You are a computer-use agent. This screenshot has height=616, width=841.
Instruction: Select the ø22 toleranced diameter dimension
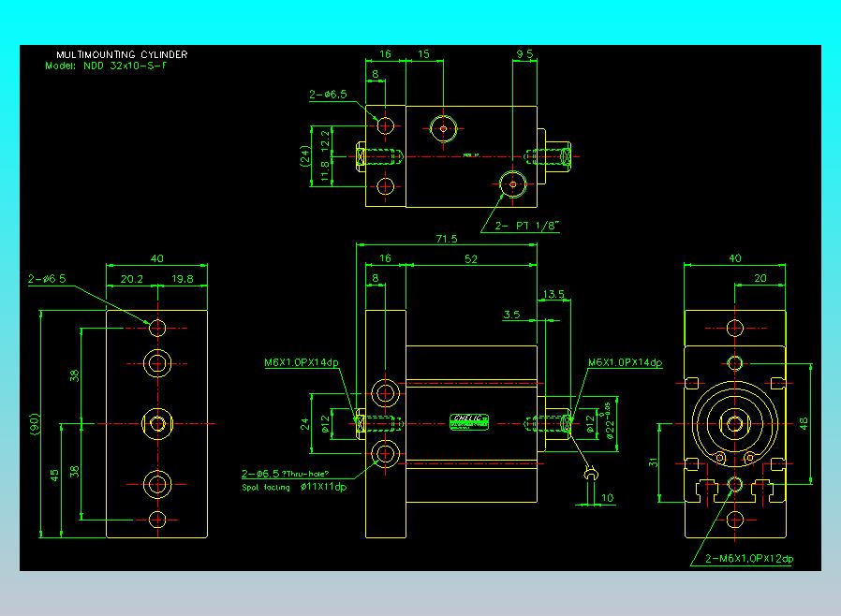coord(610,421)
